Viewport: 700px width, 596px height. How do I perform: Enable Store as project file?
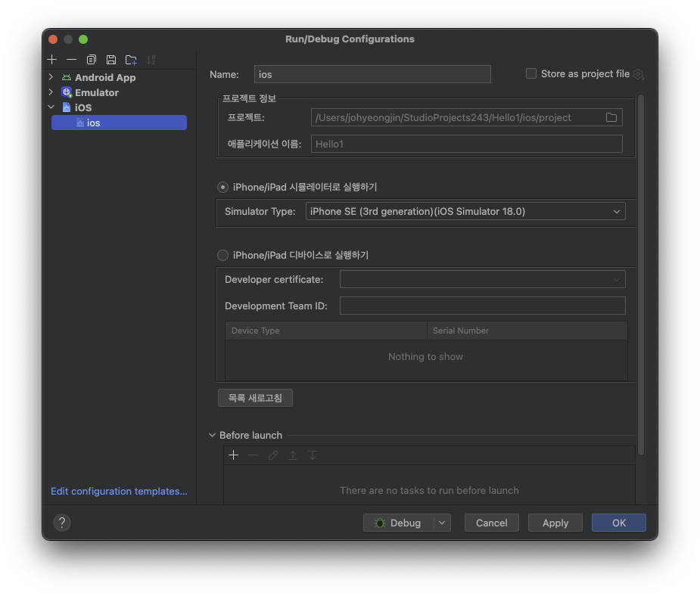click(531, 73)
